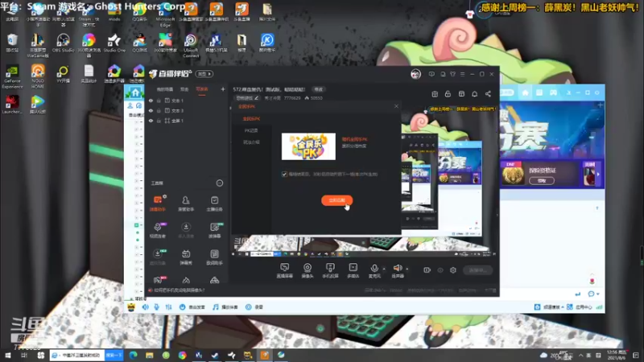Open stream settings gear in bottom bar
644x362 pixels.
click(453, 270)
